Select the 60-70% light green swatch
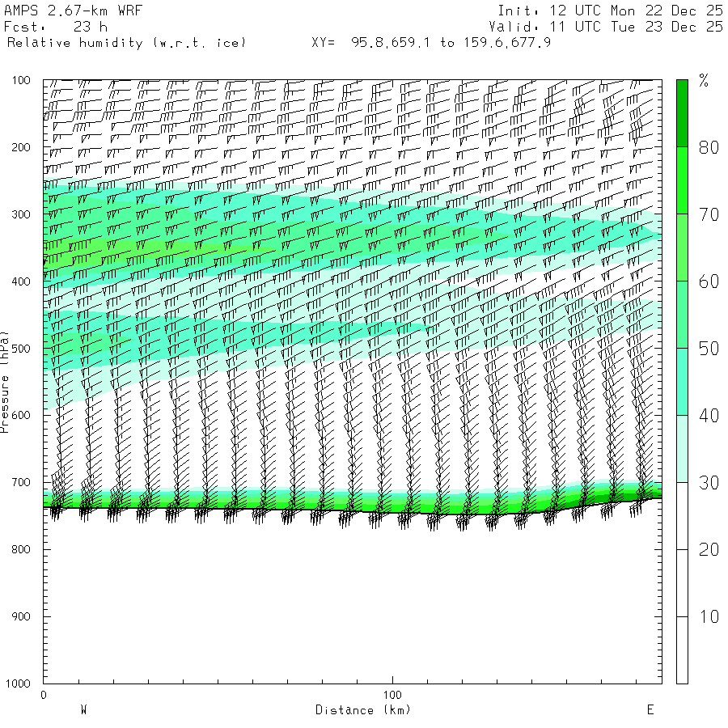The width and height of the screenshot is (728, 728). 682,248
